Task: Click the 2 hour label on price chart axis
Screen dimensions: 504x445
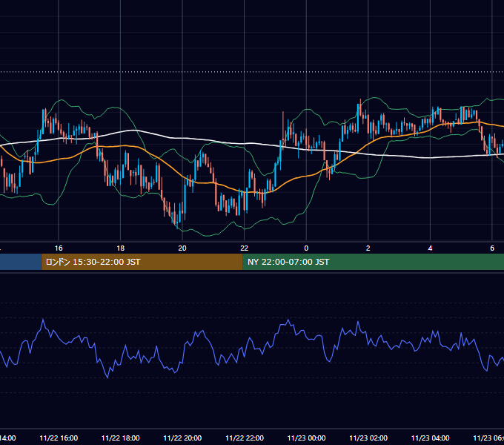Action: click(x=368, y=248)
